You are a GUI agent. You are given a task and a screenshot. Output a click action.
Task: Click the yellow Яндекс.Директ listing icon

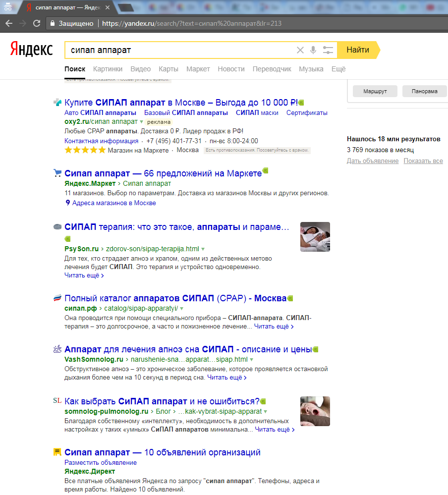[57, 452]
